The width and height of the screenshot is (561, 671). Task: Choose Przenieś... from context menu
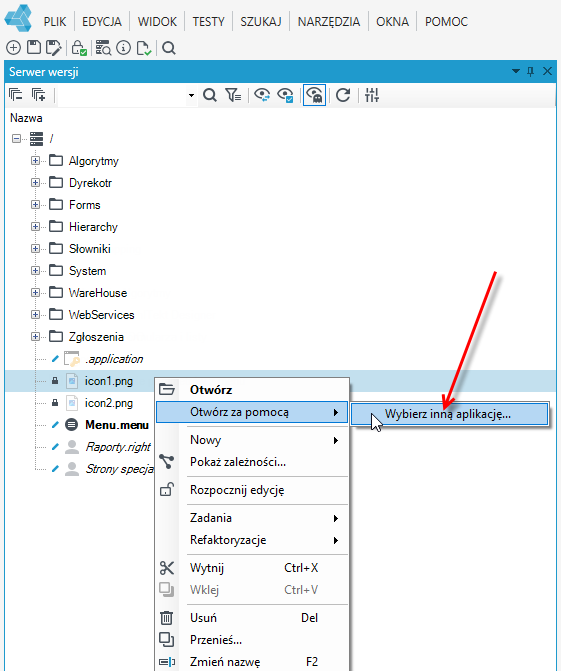coord(252,640)
